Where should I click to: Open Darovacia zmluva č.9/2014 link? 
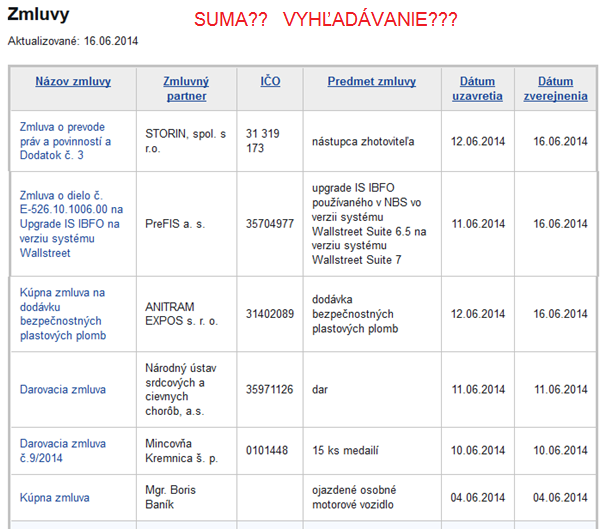(x=63, y=451)
